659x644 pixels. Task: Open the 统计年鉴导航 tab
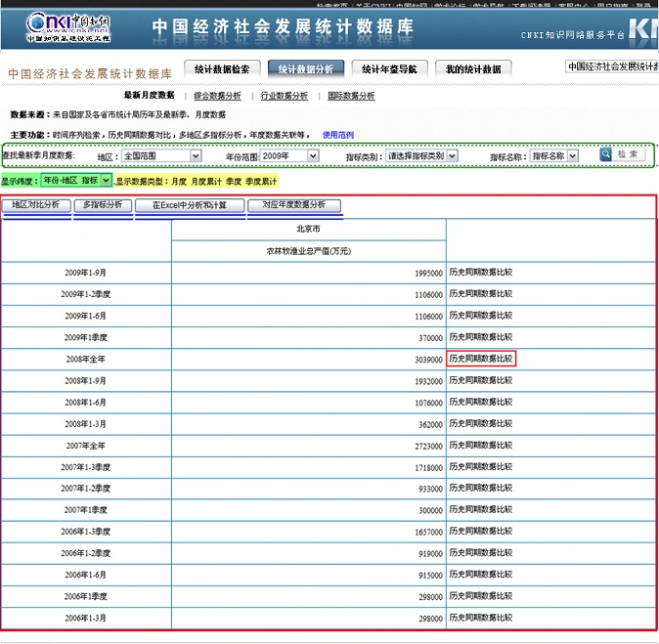coord(389,69)
